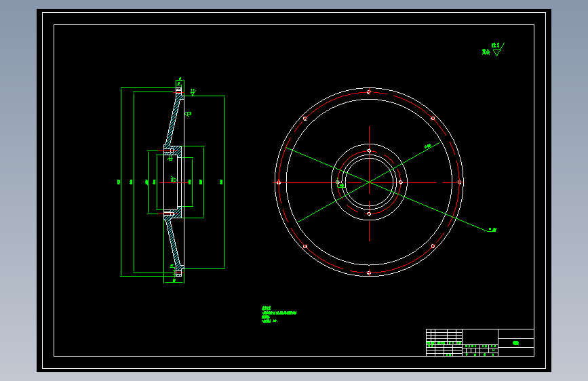
Task: Click the top bolt hole on outer circle
Action: tap(369, 92)
